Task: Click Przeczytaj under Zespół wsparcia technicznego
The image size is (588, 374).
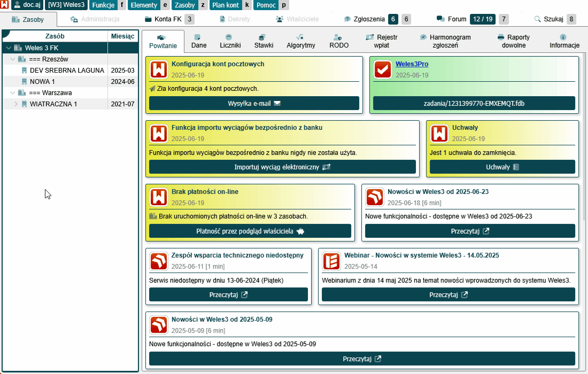Action: tap(228, 295)
